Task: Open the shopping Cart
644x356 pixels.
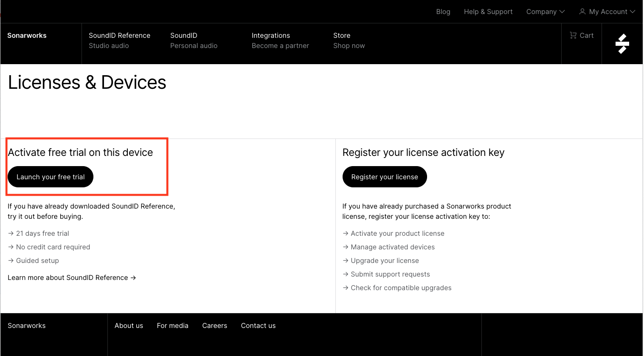Action: tap(582, 36)
